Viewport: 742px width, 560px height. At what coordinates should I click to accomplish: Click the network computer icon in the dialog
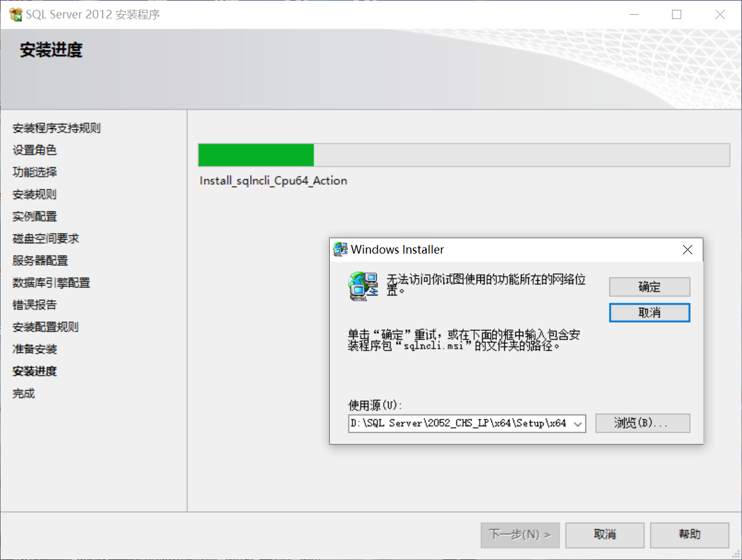point(363,286)
